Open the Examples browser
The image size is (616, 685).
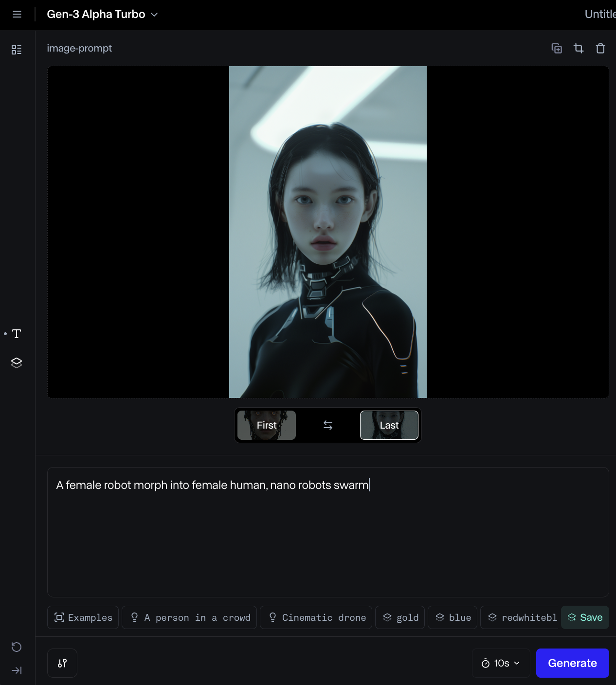pos(83,617)
